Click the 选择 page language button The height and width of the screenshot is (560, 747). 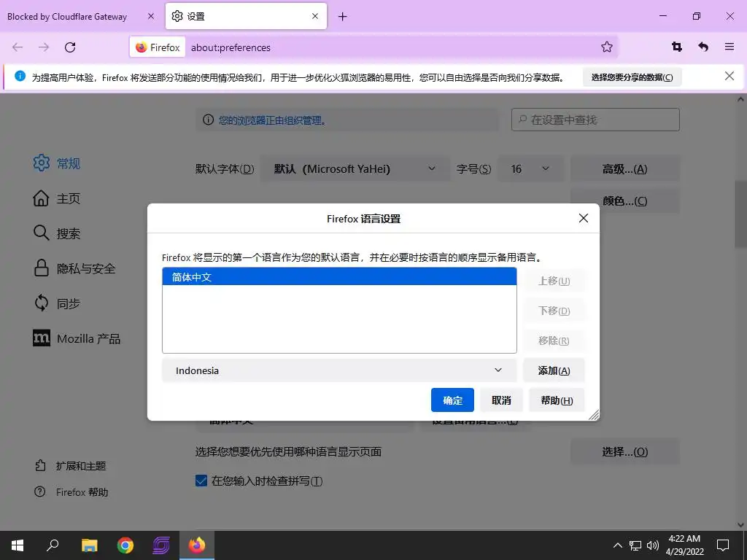pyautogui.click(x=625, y=451)
